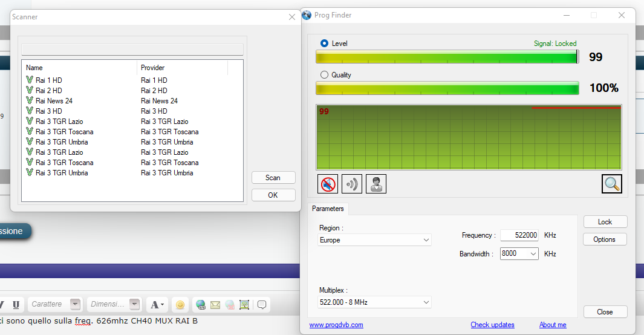Open the font color A dropdown
644x335 pixels.
(x=157, y=305)
